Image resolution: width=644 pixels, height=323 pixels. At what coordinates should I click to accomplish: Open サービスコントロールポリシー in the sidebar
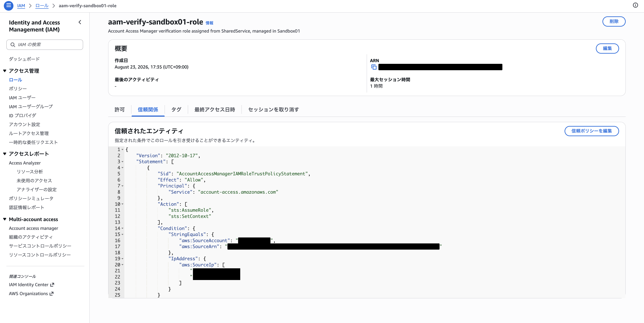pyautogui.click(x=40, y=246)
